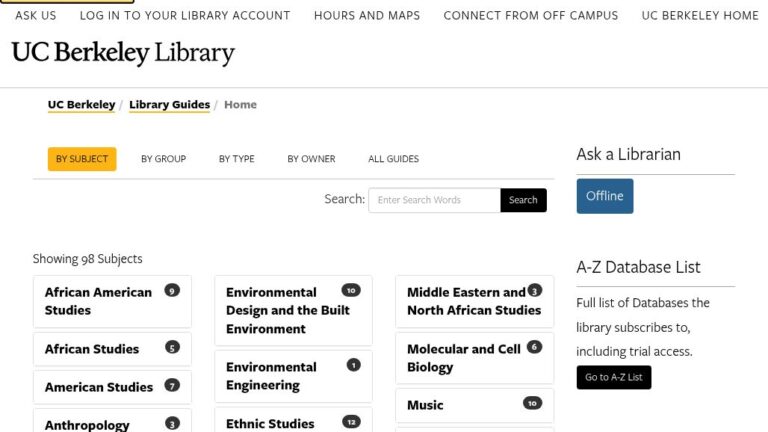Open Hours and Maps

367,16
